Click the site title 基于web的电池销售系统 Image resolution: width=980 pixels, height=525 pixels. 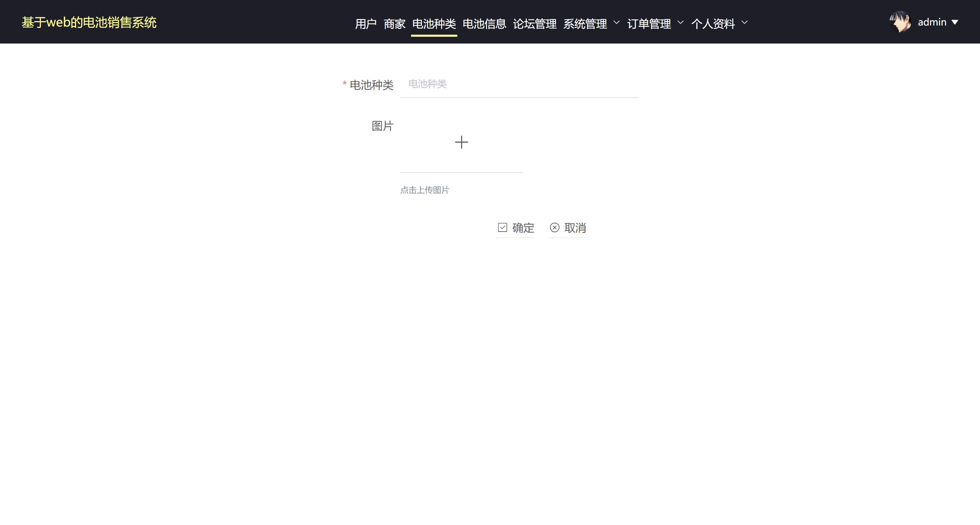tap(89, 22)
